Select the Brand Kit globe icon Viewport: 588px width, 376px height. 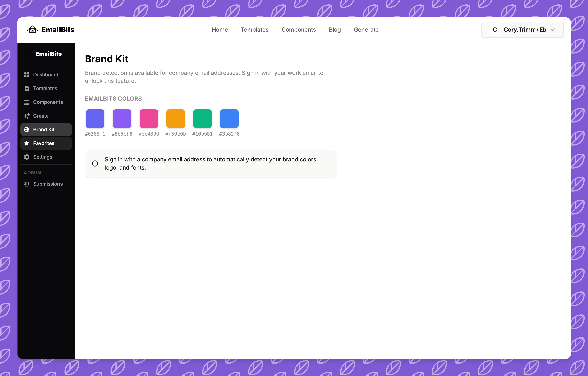coord(27,129)
